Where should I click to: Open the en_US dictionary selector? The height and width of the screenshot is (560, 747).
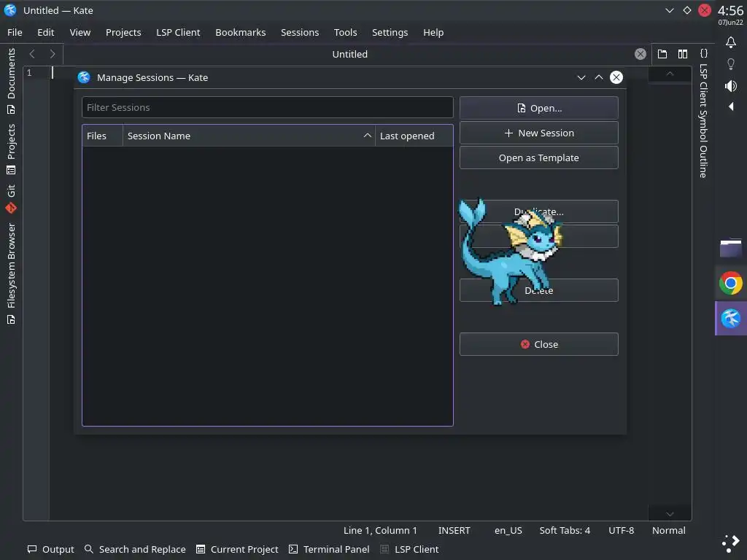tap(508, 531)
